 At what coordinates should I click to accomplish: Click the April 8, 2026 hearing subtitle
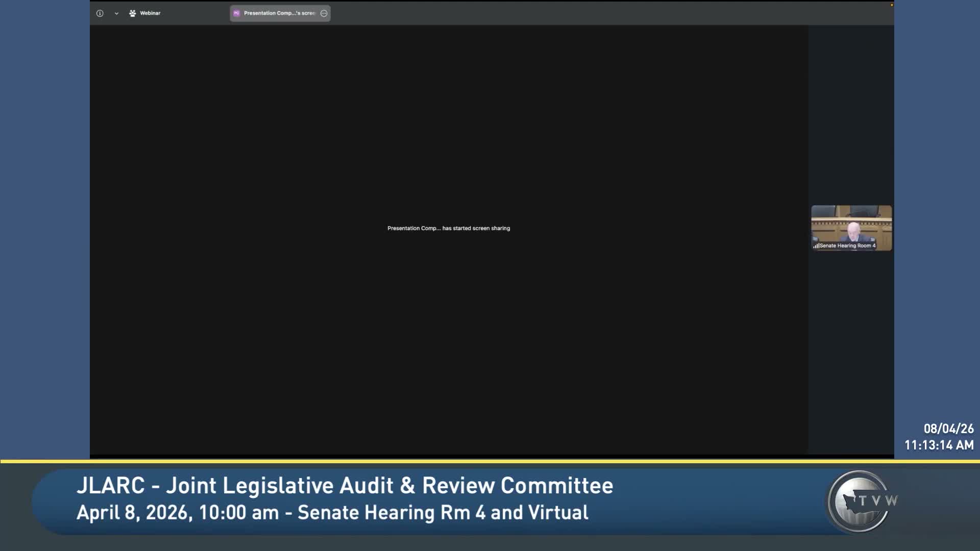click(x=332, y=512)
